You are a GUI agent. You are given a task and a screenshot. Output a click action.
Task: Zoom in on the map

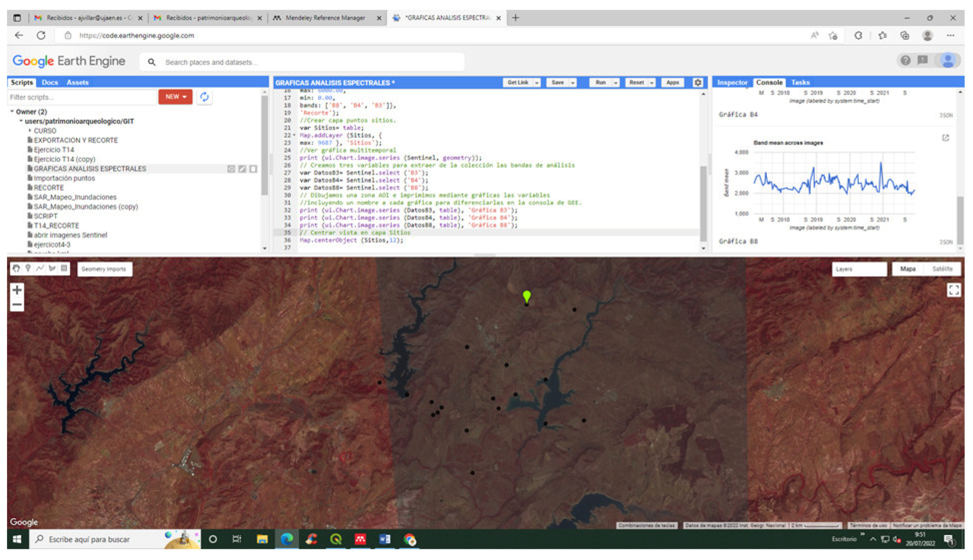pos(17,290)
